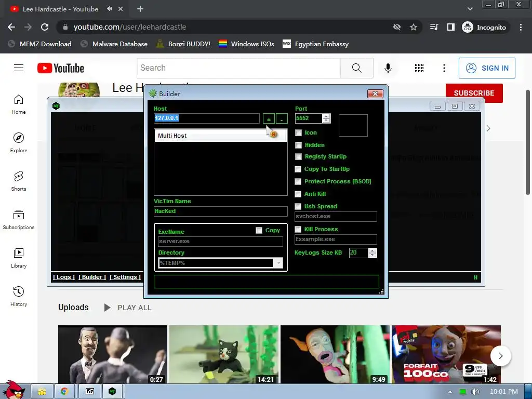Click the ExeName server.exe field

pos(220,241)
